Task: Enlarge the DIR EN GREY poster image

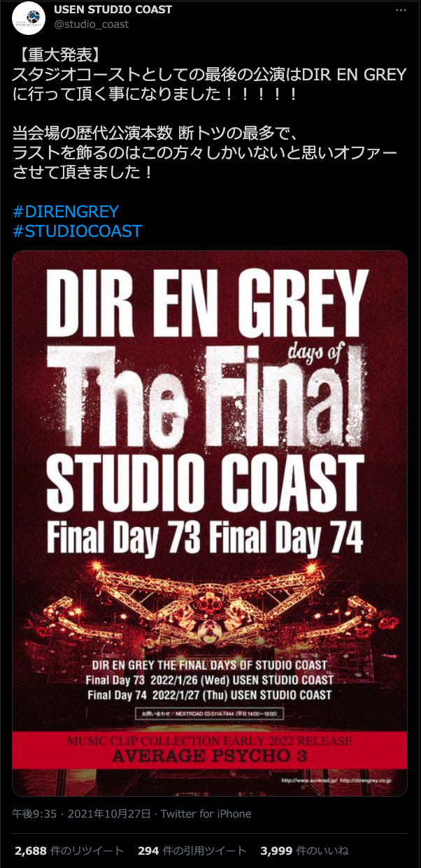Action: pyautogui.click(x=210, y=523)
